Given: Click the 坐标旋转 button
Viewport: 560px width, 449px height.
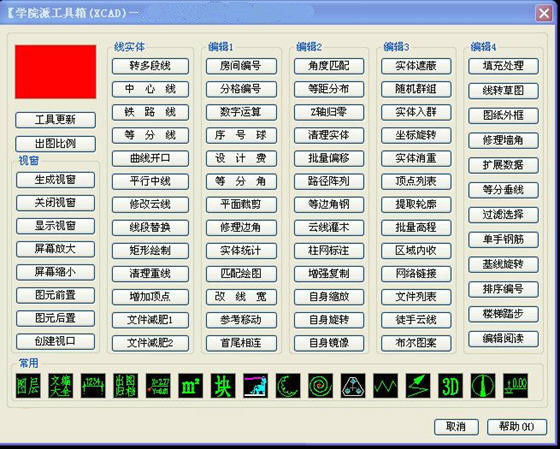Looking at the screenshot, I should 416,135.
